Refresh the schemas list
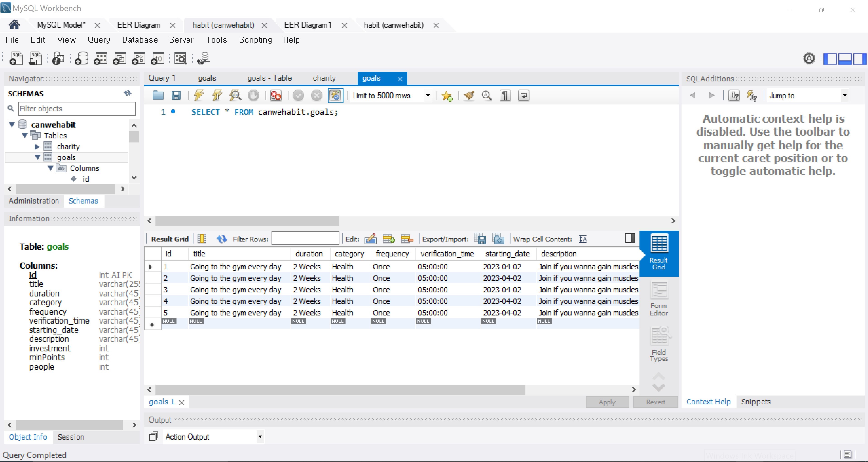 coord(127,93)
